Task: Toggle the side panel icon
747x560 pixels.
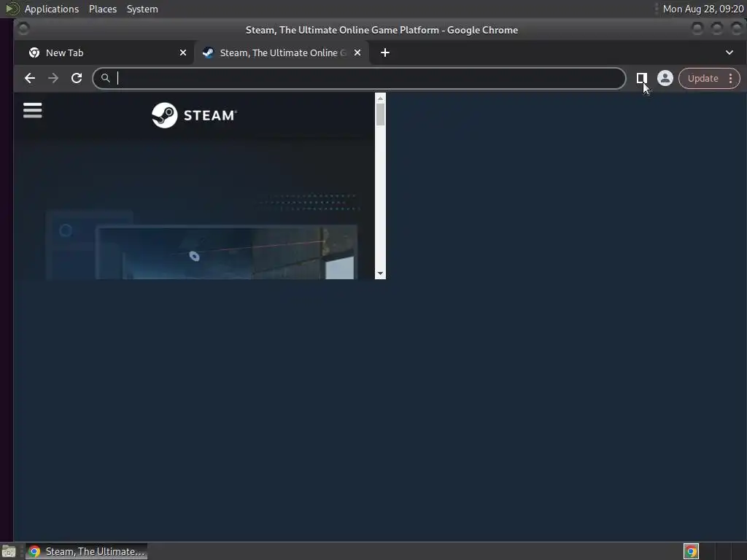Action: tap(642, 78)
